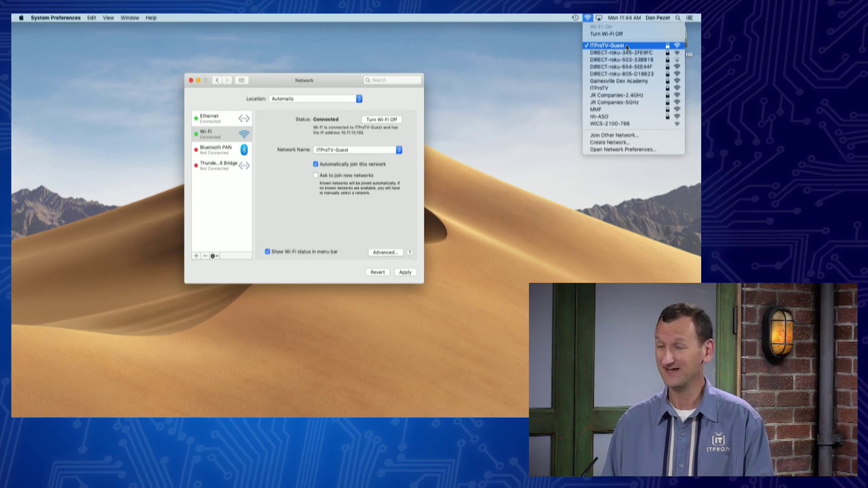868x488 pixels.
Task: Select JR Companies-5GHz network
Action: coord(633,102)
